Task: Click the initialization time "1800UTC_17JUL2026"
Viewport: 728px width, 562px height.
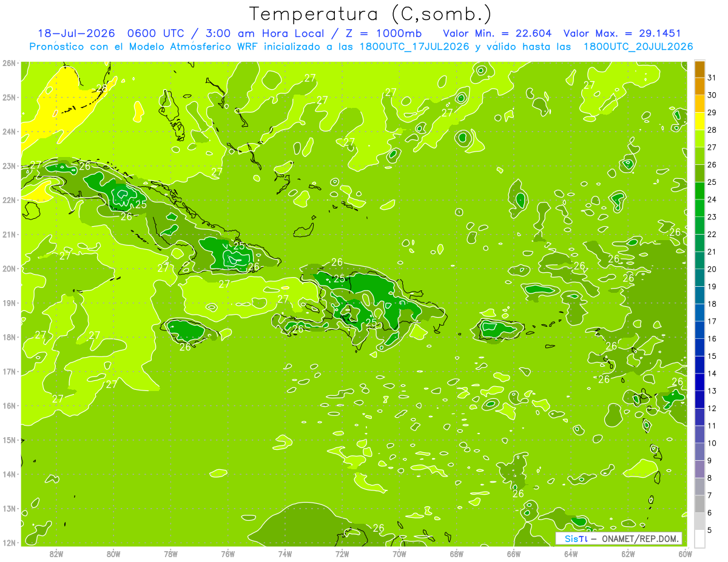Action: pos(414,47)
